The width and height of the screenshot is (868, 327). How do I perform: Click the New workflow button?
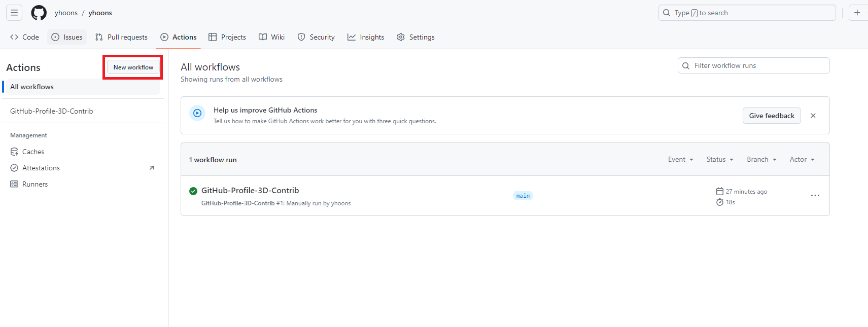click(x=133, y=67)
